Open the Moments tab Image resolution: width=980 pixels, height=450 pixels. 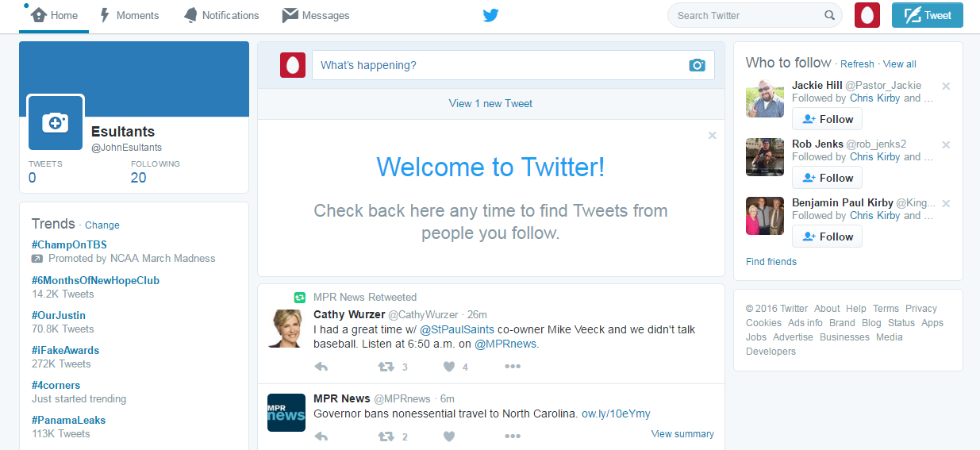tap(129, 15)
